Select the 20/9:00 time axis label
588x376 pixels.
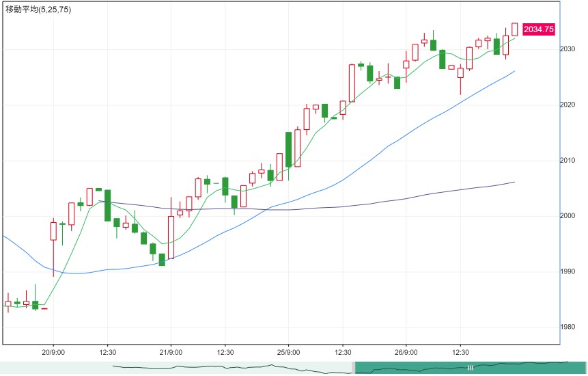(x=53, y=352)
